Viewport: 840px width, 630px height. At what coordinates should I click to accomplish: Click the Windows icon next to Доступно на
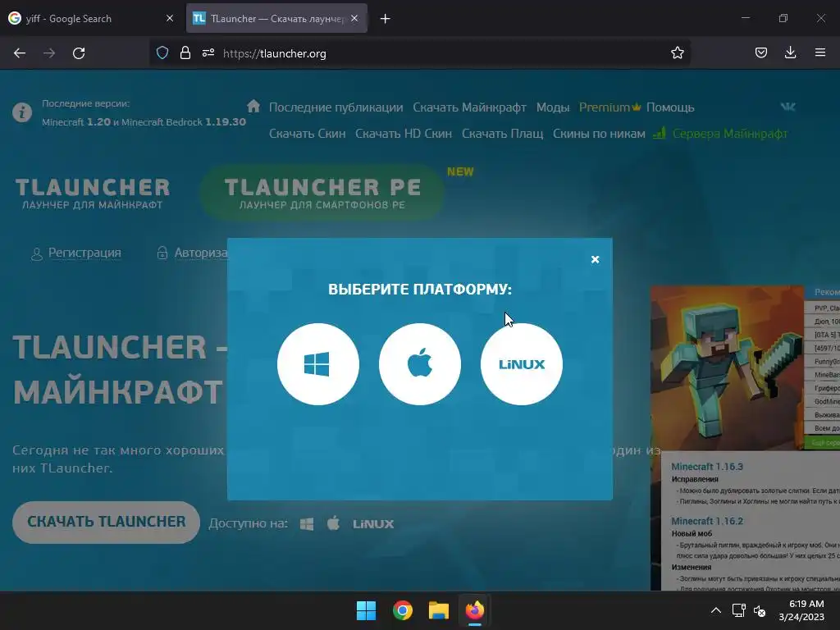pyautogui.click(x=307, y=524)
